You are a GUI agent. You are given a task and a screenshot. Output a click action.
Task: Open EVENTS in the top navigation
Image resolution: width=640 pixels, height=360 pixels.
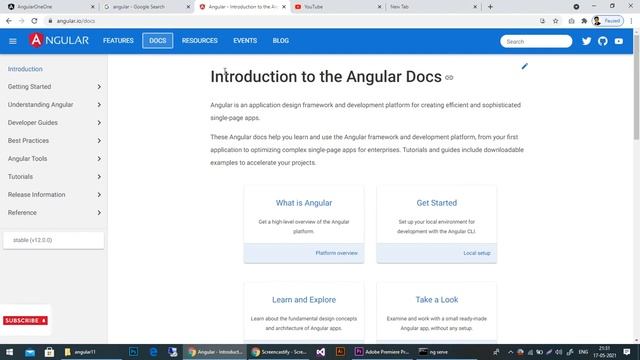[245, 41]
